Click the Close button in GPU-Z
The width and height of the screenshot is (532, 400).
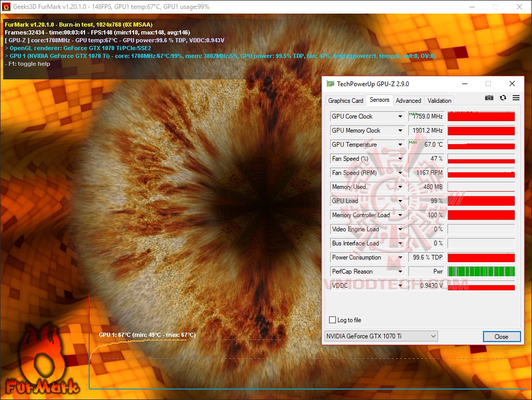tap(501, 336)
